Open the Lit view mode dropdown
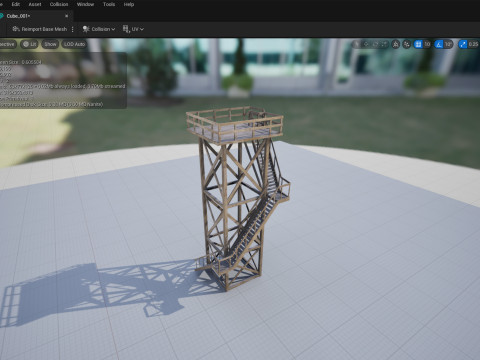This screenshot has width=480, height=360. (29, 44)
